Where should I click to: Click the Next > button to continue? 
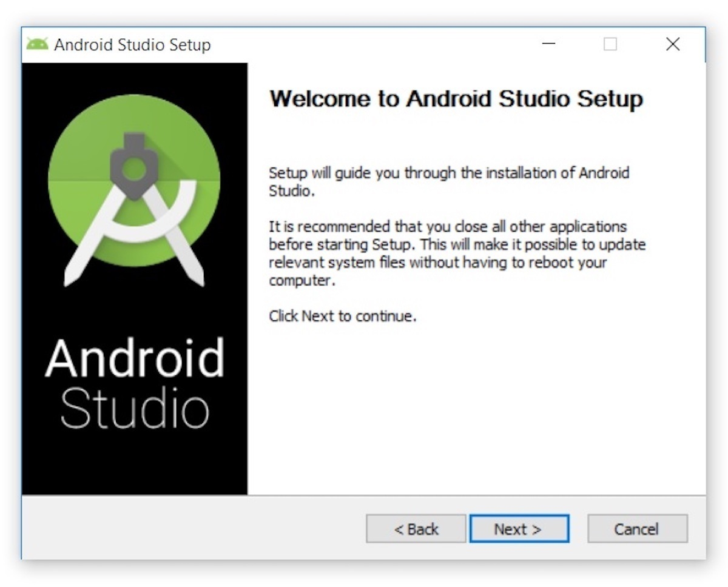(519, 529)
